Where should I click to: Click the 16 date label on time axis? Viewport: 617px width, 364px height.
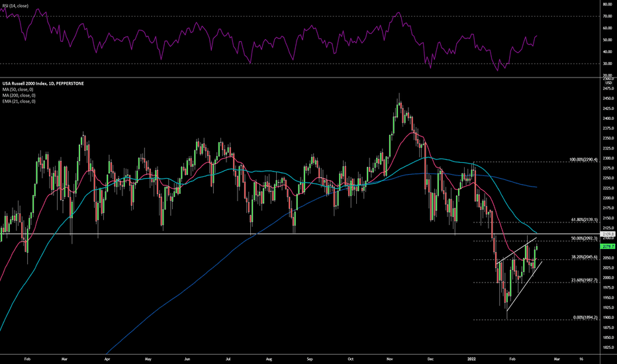tap(581, 359)
